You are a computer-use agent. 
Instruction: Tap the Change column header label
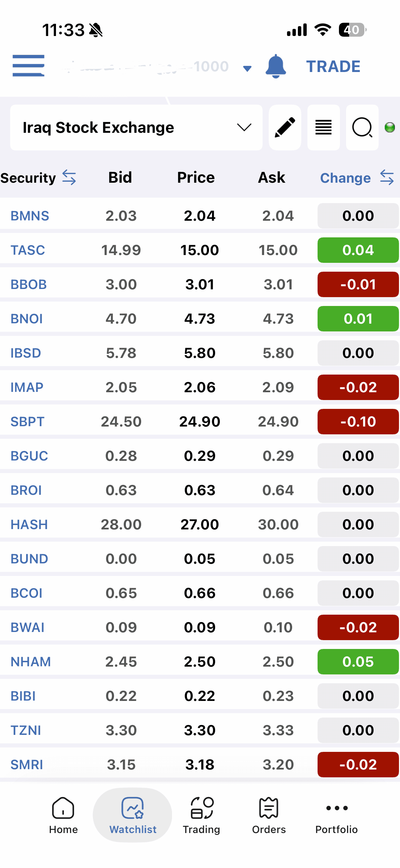[x=345, y=178]
